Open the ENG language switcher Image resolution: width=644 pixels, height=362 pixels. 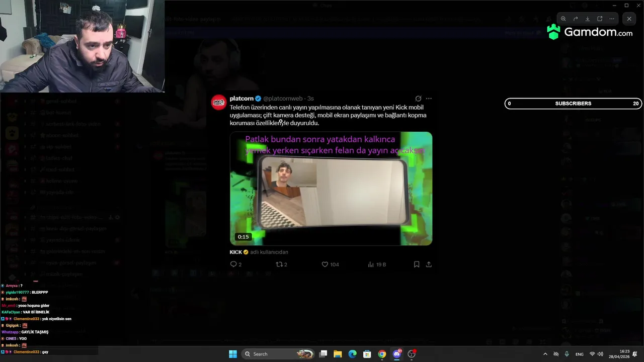(580, 354)
